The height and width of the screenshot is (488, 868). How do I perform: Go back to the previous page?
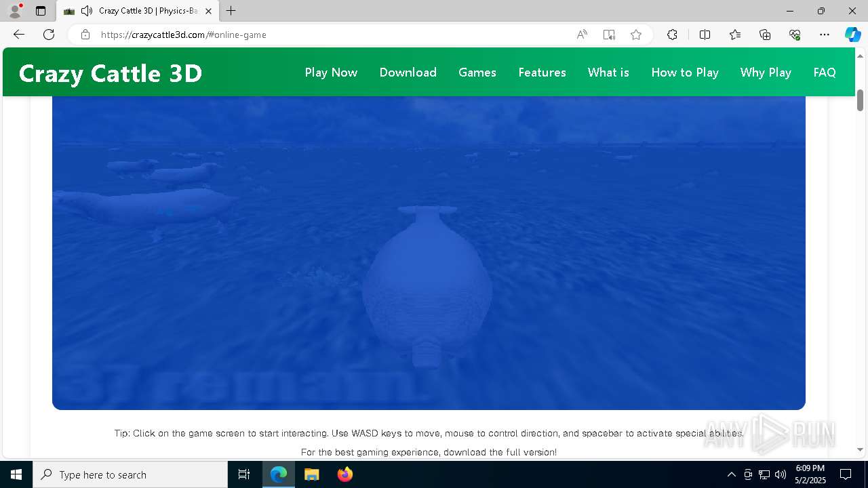19,35
